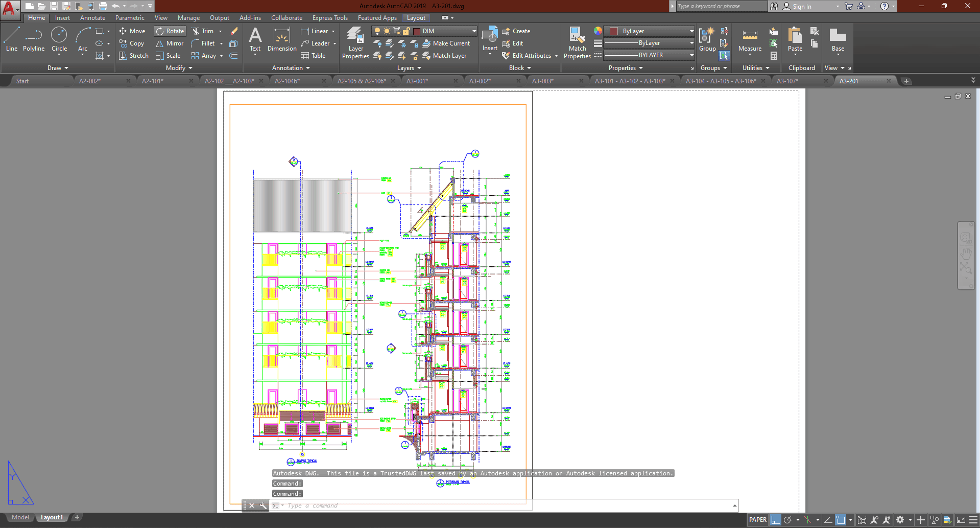Expand the Draw panel options

click(x=58, y=68)
